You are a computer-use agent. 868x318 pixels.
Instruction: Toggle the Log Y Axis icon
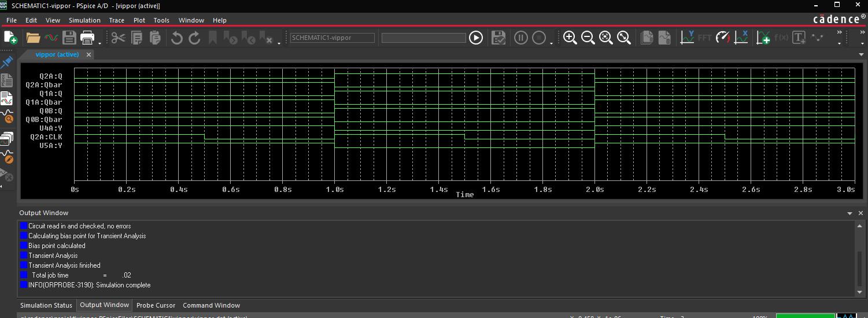[x=687, y=38]
